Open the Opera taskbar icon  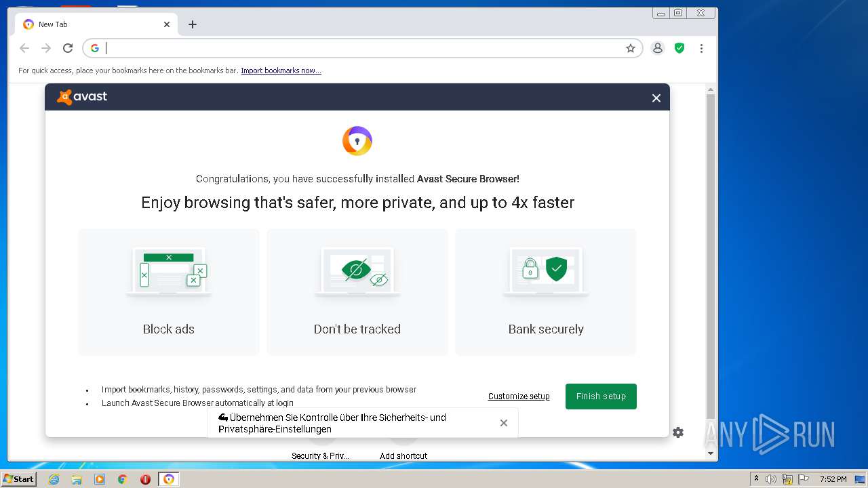(145, 479)
